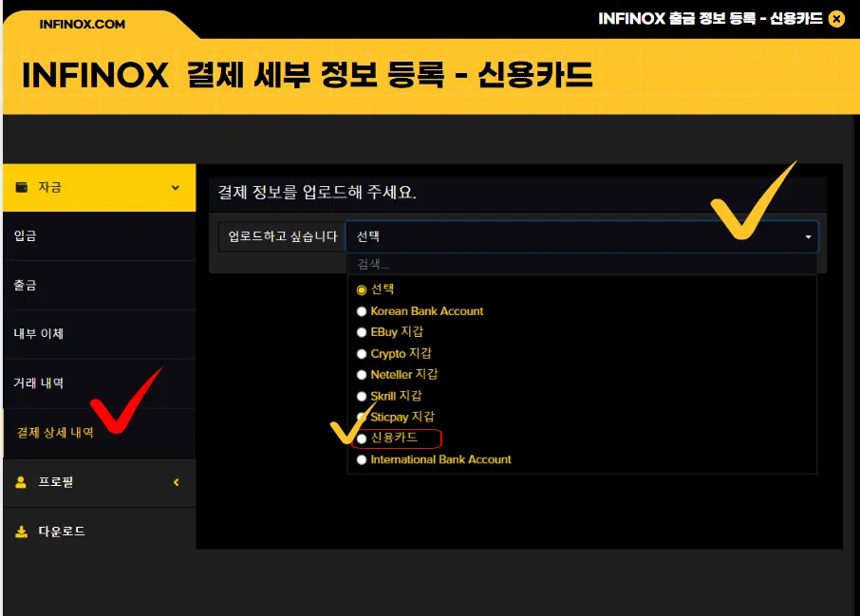Open the 출금 menu item
Screen dimensions: 860x616
100,286
